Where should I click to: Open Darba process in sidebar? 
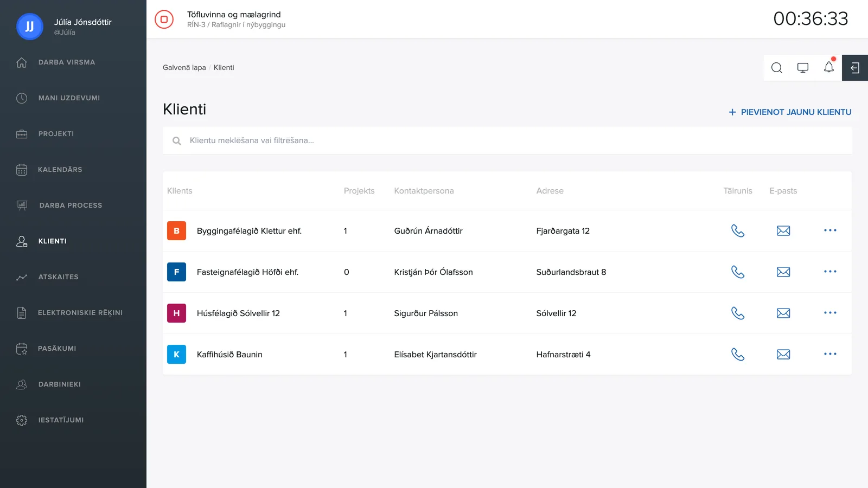pyautogui.click(x=71, y=206)
